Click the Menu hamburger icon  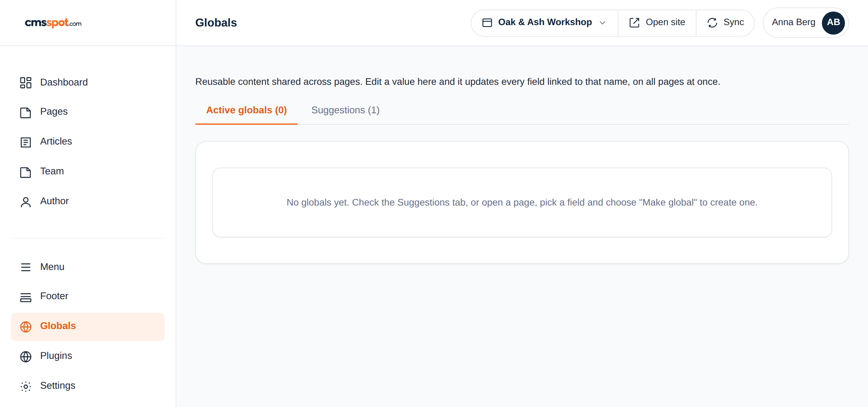tap(26, 267)
